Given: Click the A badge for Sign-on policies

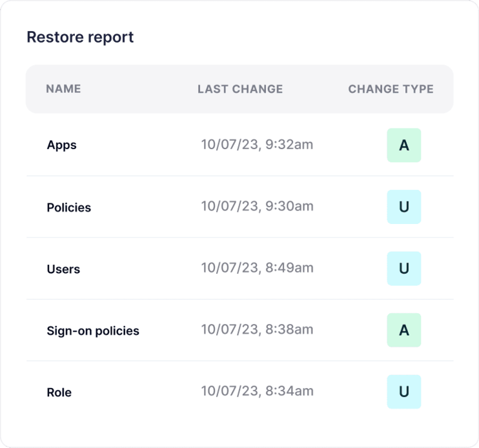Looking at the screenshot, I should [403, 331].
